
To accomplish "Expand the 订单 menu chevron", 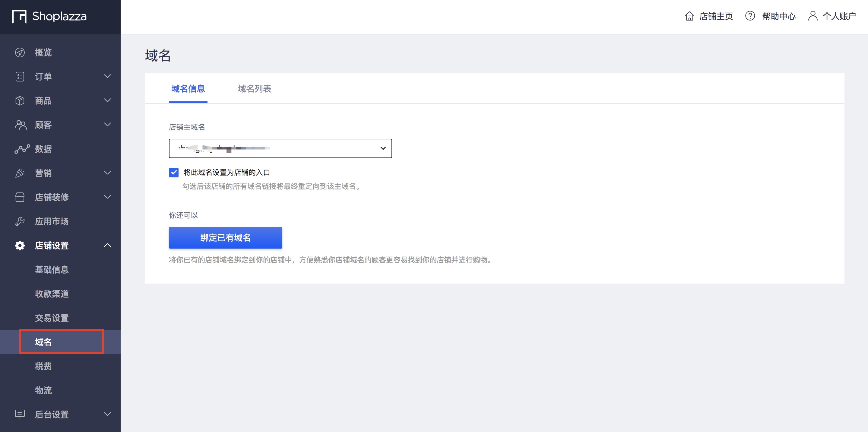I will 107,77.
